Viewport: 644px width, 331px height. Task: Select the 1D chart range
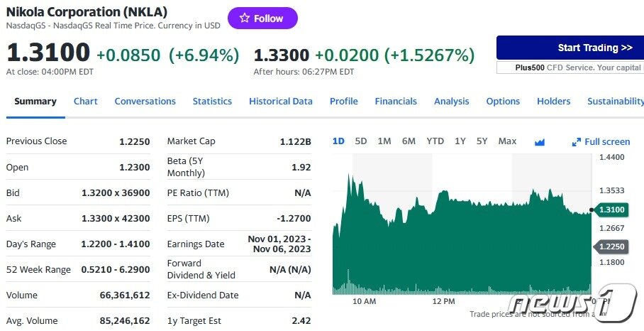point(338,141)
